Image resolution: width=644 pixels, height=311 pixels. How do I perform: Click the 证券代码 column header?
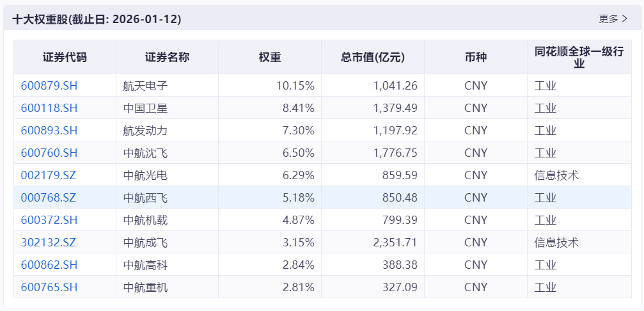pyautogui.click(x=65, y=58)
